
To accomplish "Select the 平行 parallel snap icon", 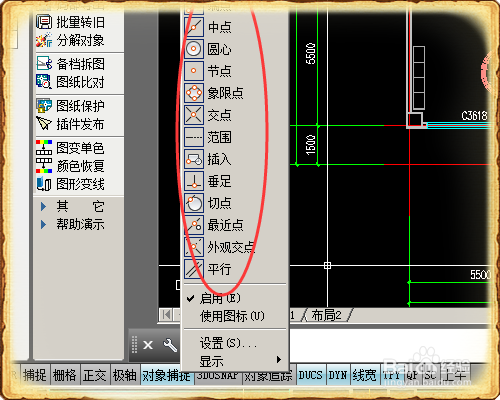I will point(194,269).
